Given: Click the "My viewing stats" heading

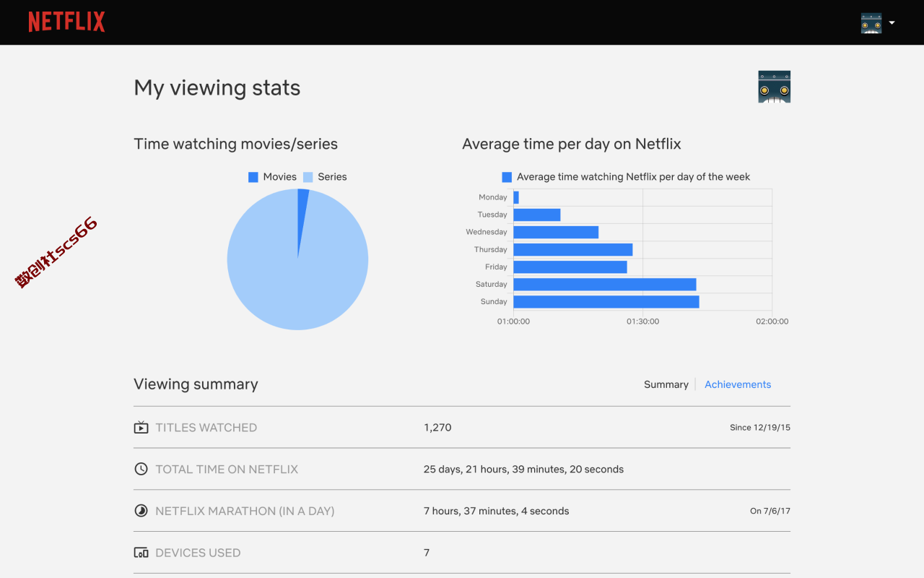Looking at the screenshot, I should click(x=217, y=88).
